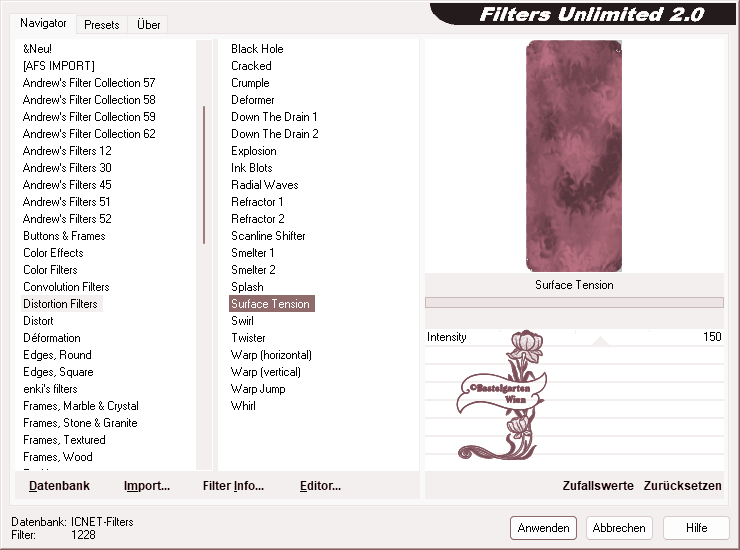740x550 pixels.
Task: Select Edges, Square category
Action: click(x=58, y=372)
